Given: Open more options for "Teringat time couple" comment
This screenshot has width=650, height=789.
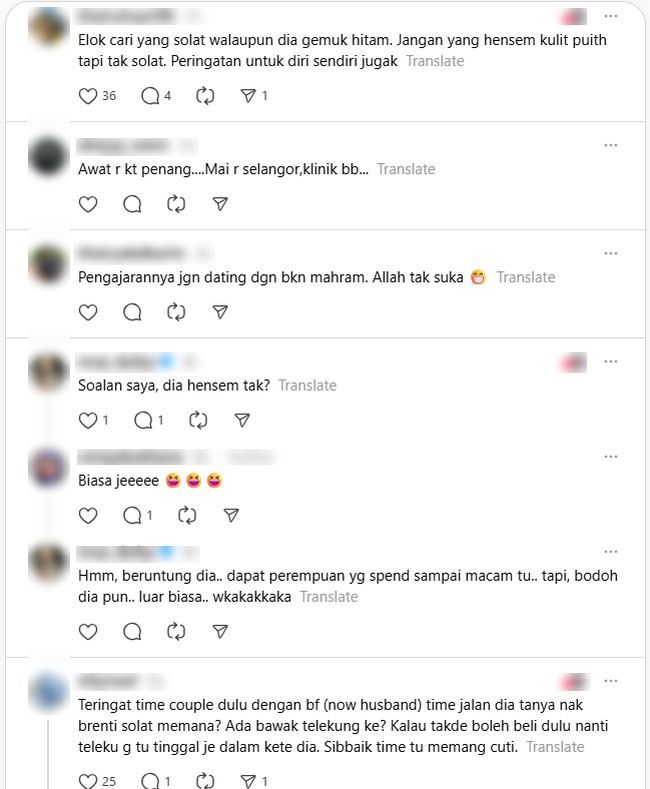Looking at the screenshot, I should (x=610, y=681).
